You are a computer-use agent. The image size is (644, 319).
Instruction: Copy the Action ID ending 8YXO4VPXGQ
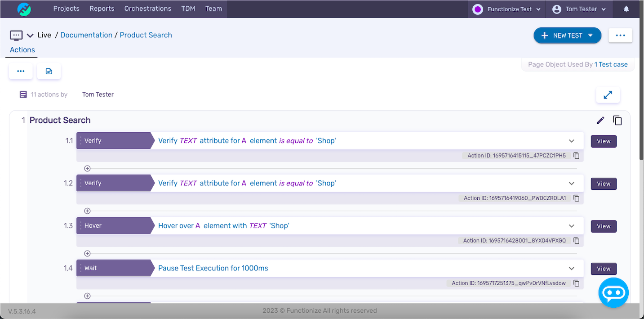[x=577, y=241]
